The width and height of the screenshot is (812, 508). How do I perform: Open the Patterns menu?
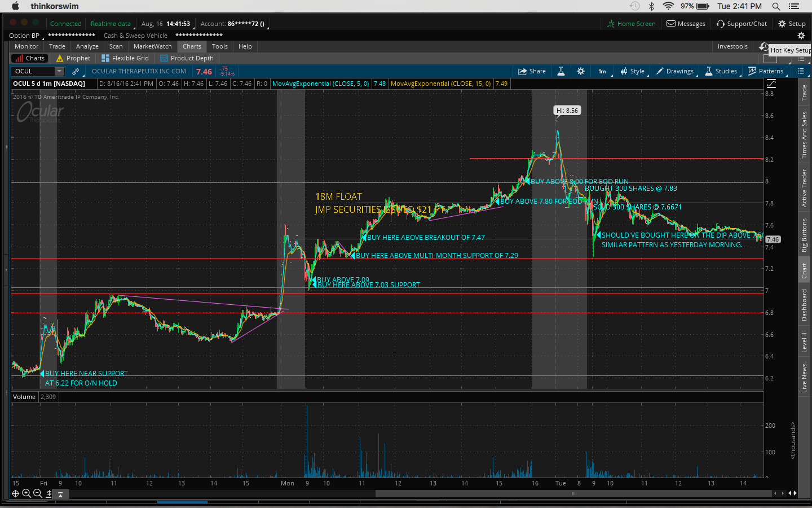pos(765,71)
